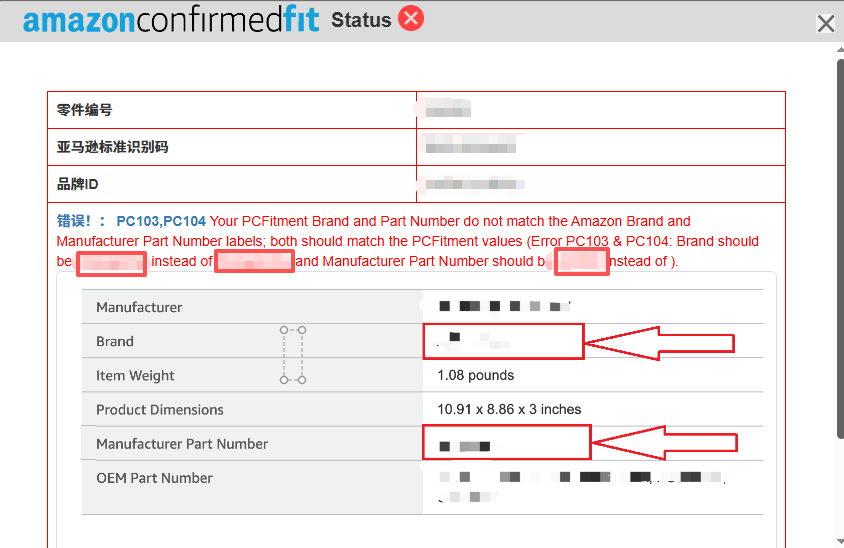Click the Item Weight value 1.08 pounds

[475, 376]
